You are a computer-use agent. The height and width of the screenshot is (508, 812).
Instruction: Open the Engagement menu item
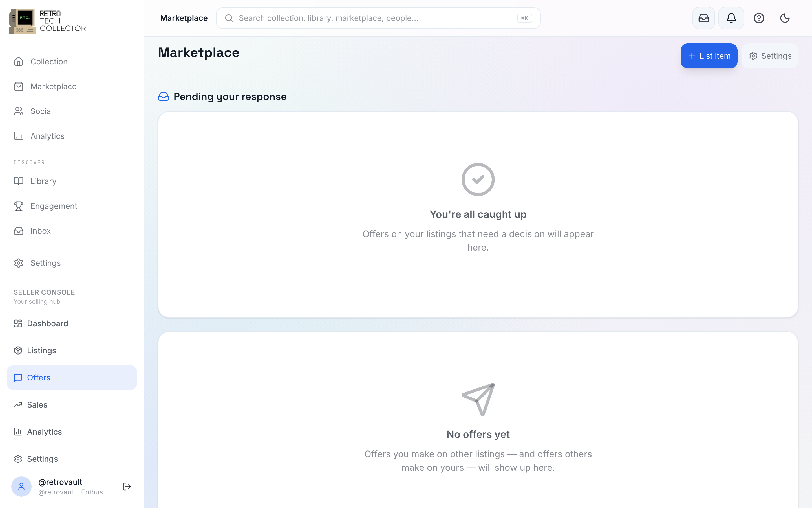72,206
